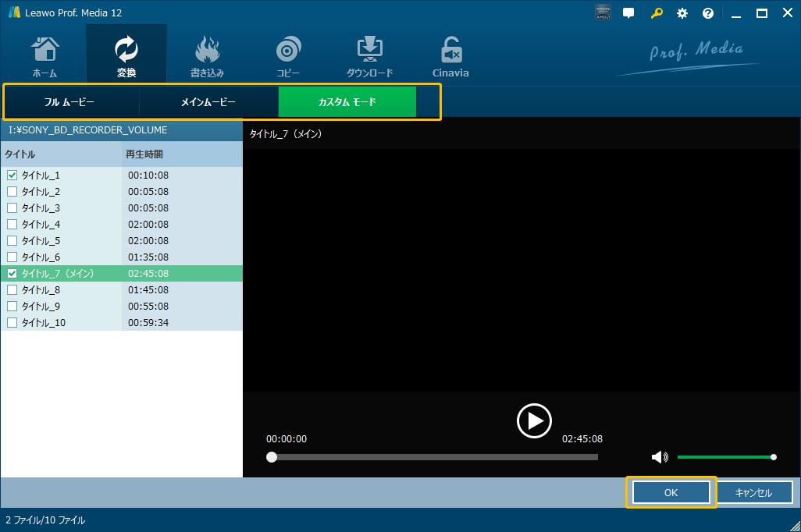The width and height of the screenshot is (801, 532).
Task: Check タイトル_9 checkbox
Action: tap(12, 306)
